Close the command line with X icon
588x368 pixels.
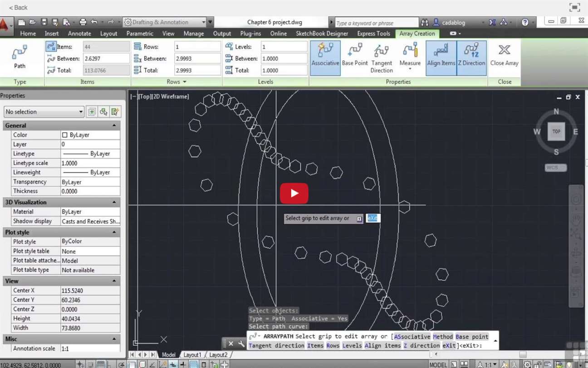[x=230, y=343]
